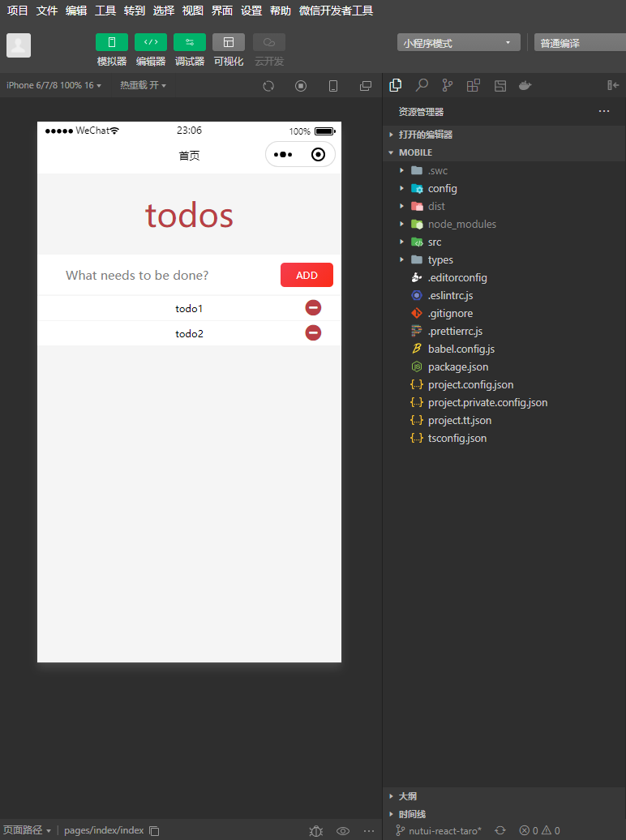Toggle the editor (编辑器) panel button
Screen dimensions: 626x840
click(151, 42)
